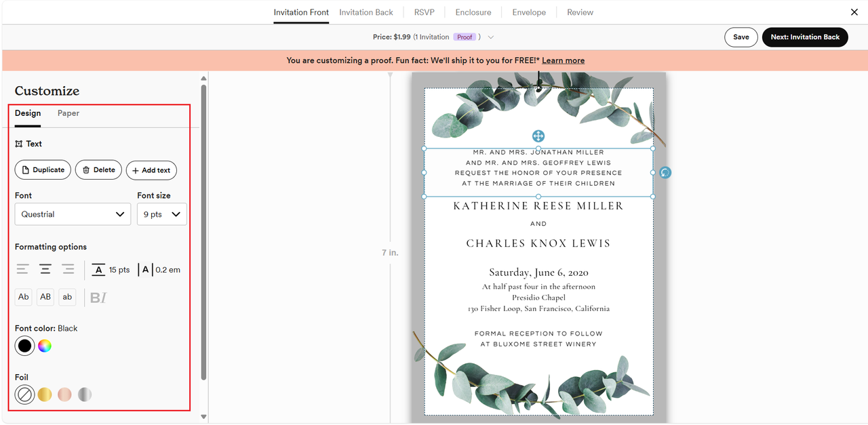Click the Proof badge in price line

[x=465, y=37]
